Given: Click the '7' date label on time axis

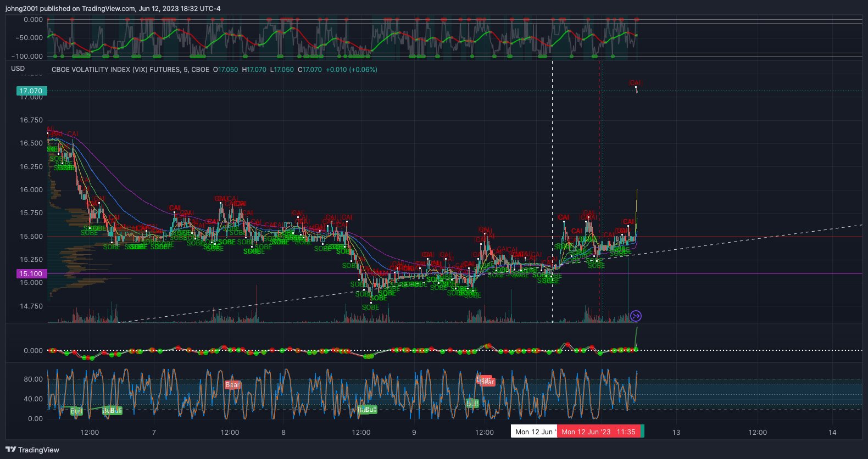Looking at the screenshot, I should [x=154, y=433].
